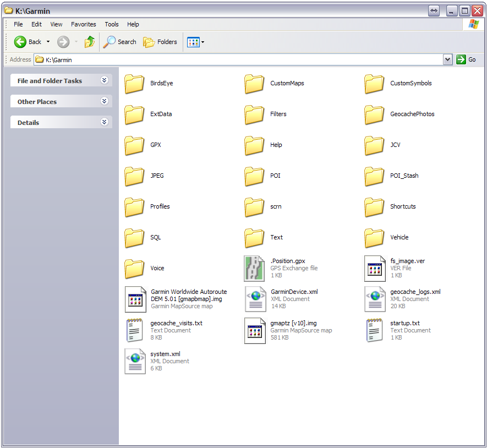Select the POI folder icon
The height and width of the screenshot is (448, 487).
click(x=254, y=176)
